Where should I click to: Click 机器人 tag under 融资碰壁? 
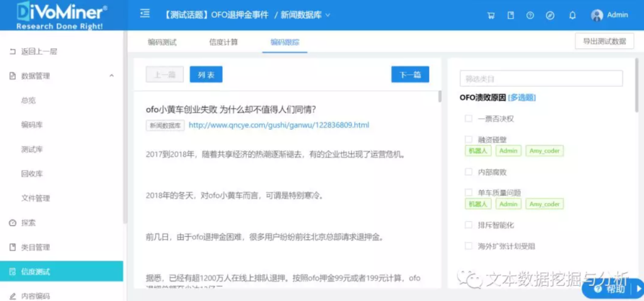tap(478, 151)
